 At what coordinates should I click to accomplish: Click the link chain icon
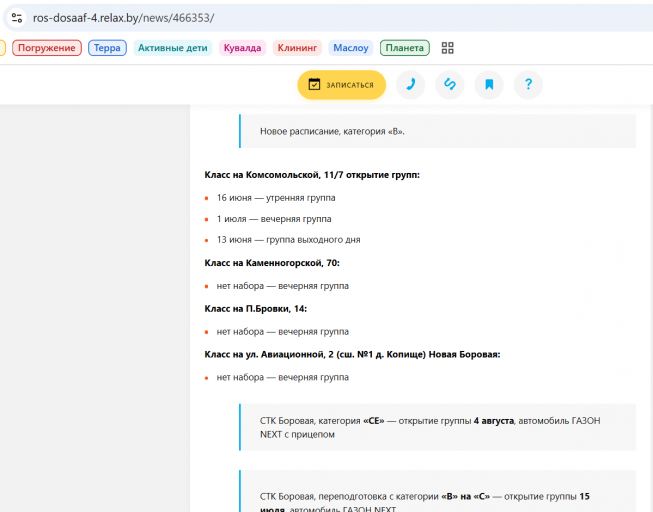(450, 85)
